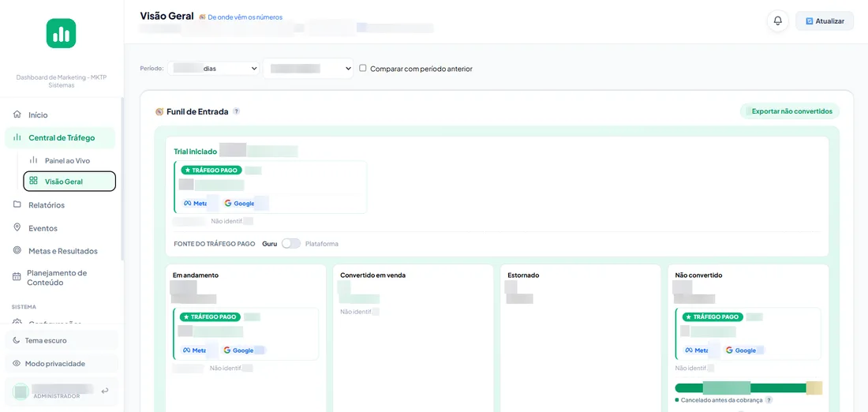The height and width of the screenshot is (412, 868).
Task: Click Tráfego Pago badge in Não convertido
Action: coord(713,316)
